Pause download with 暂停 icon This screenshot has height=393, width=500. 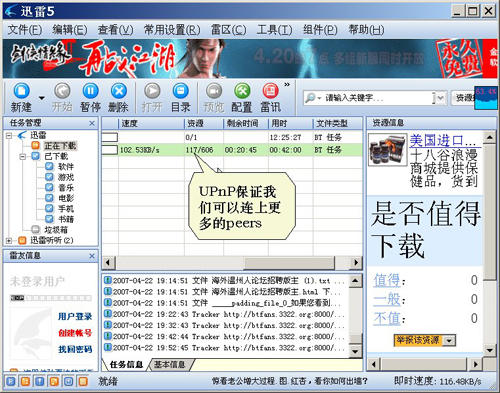(x=90, y=91)
